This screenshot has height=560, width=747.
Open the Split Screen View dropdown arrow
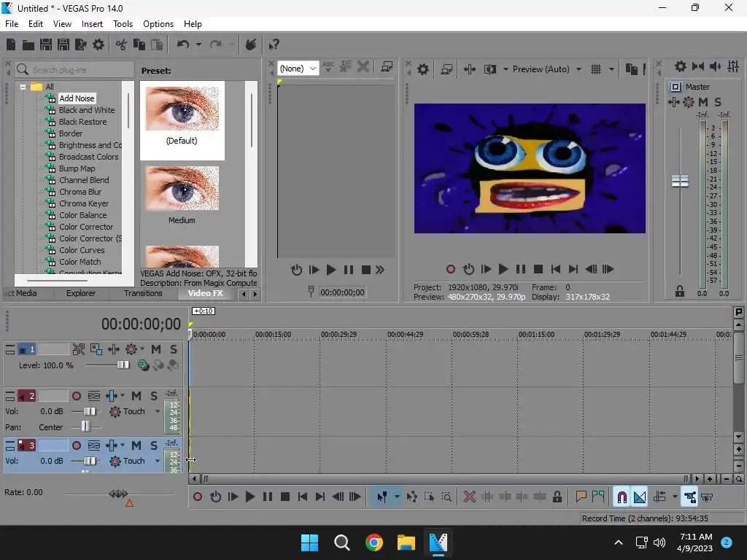(506, 69)
